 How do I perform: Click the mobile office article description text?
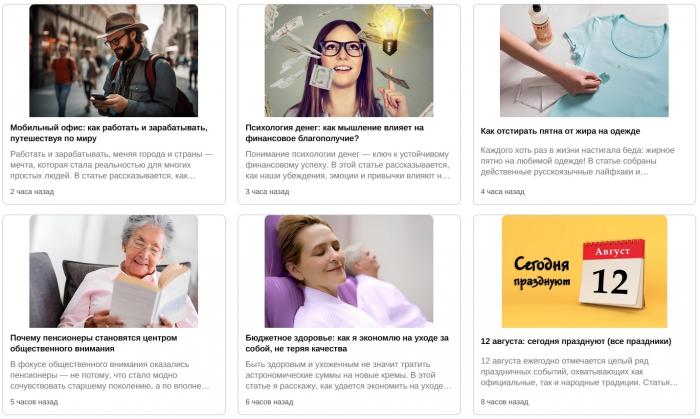(x=112, y=165)
